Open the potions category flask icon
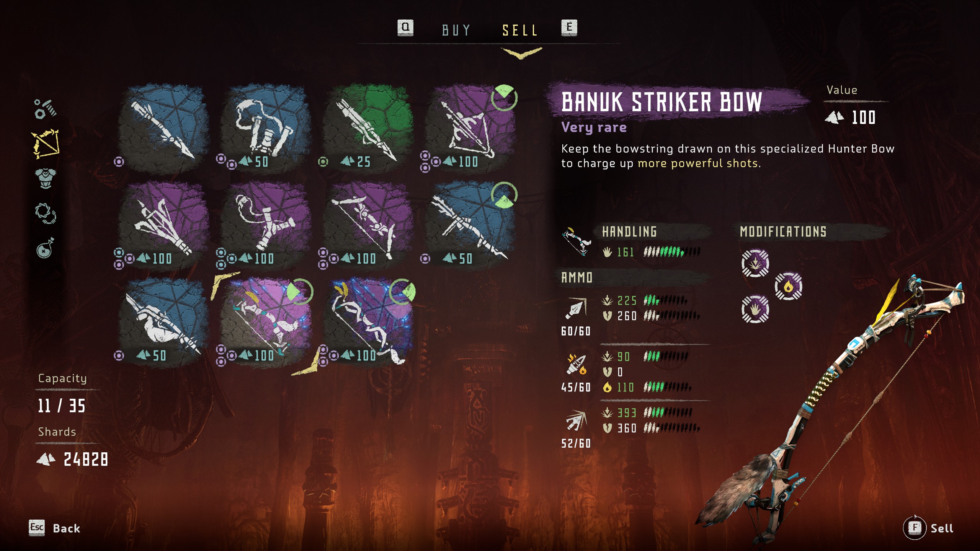980x551 pixels. coord(45,248)
